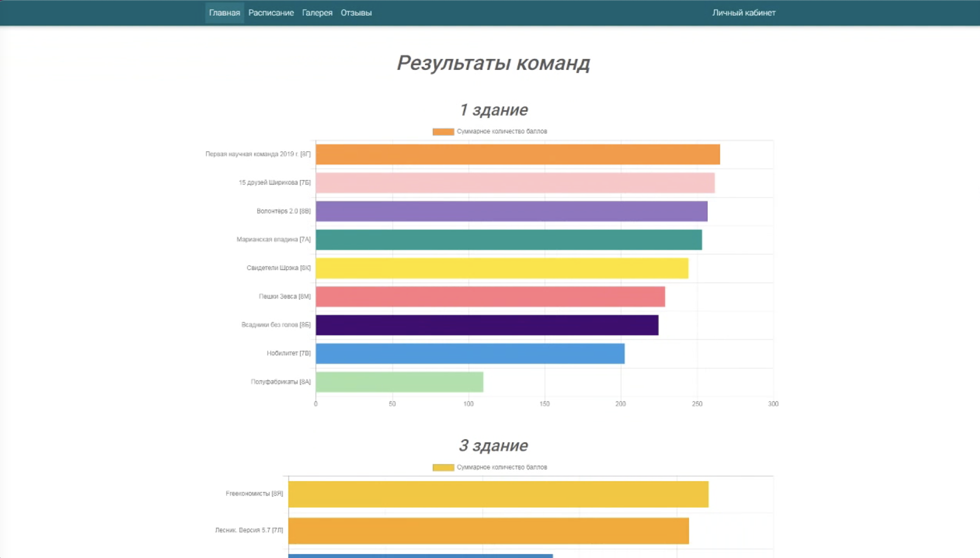This screenshot has width=980, height=558.
Task: Open the Главная navigation item
Action: click(224, 13)
